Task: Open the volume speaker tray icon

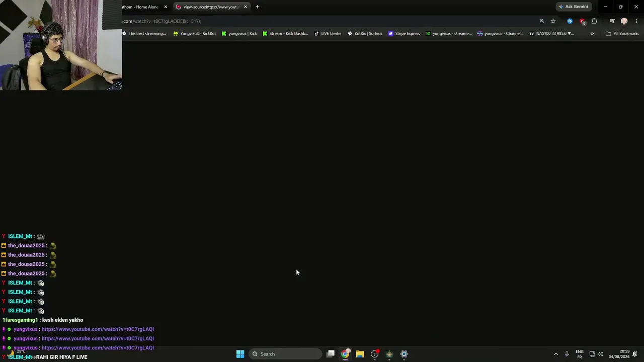Action: (600, 354)
